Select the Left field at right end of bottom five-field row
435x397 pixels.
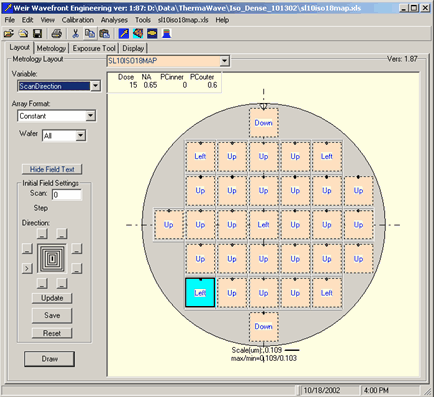coord(327,293)
